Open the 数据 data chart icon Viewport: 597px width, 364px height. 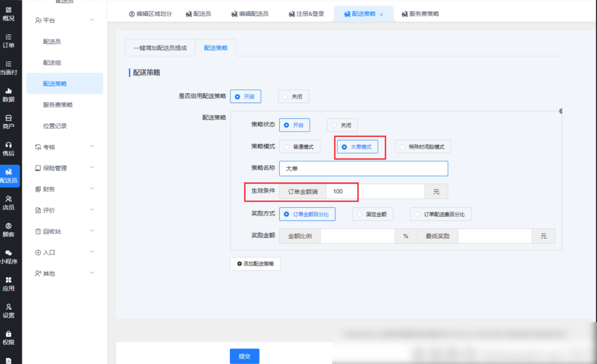tap(9, 95)
